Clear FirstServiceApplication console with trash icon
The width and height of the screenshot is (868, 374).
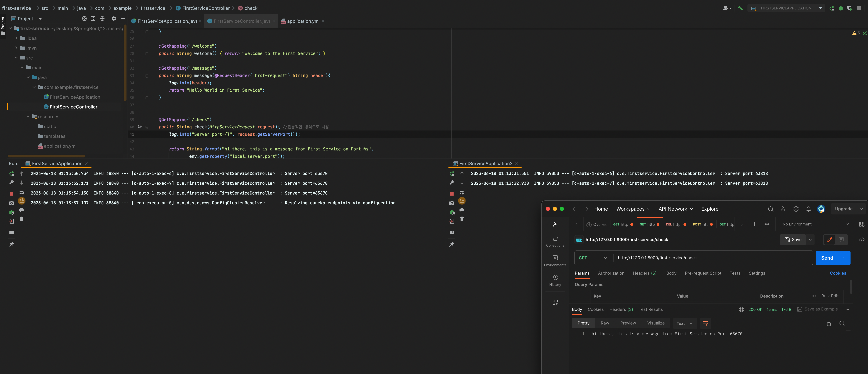point(21,219)
